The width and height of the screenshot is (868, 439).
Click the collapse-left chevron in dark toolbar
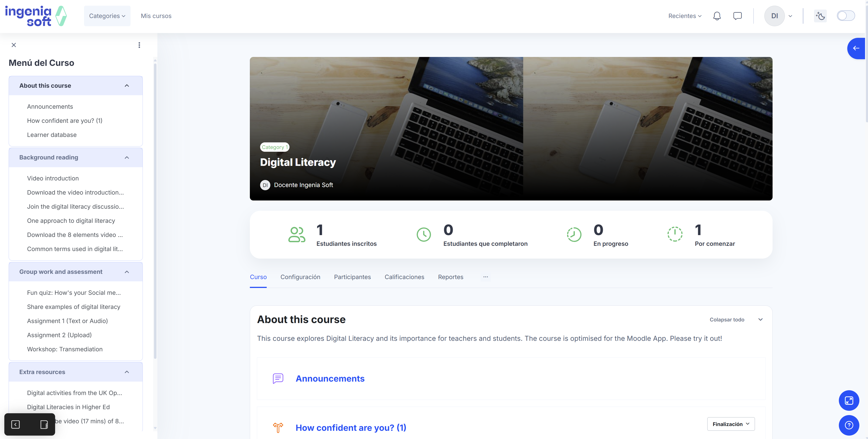15,424
